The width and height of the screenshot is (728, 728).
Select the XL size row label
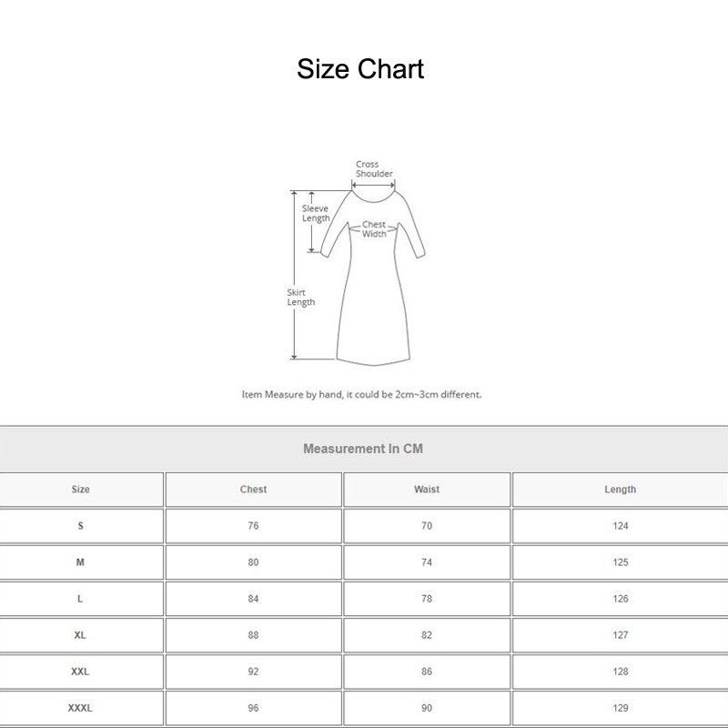tap(81, 637)
